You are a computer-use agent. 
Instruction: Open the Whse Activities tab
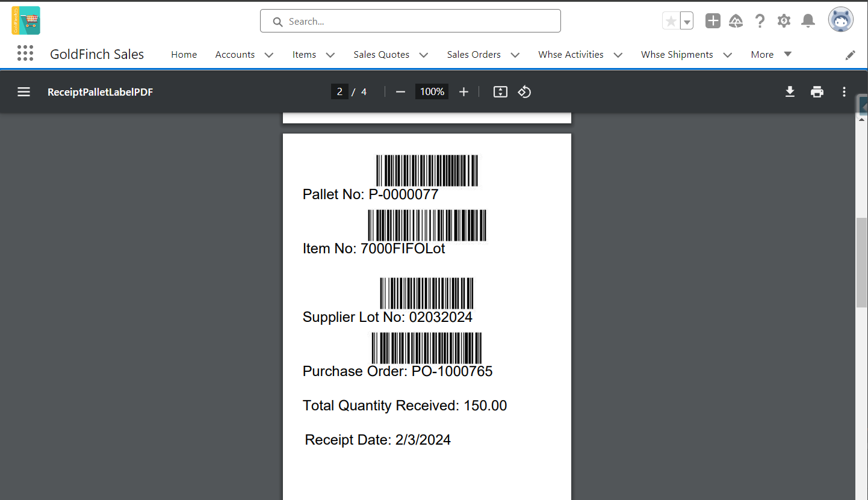571,54
